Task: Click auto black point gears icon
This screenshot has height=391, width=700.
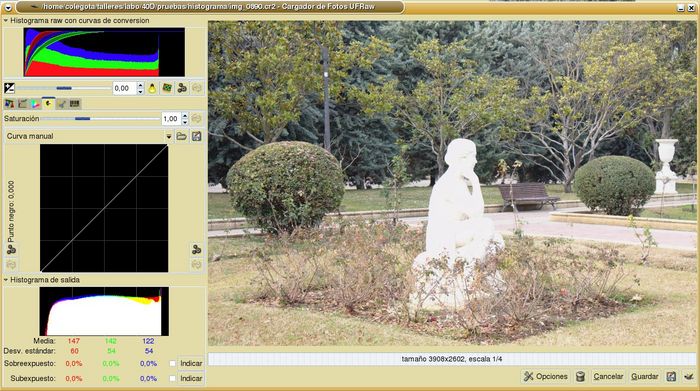Action: coord(11,250)
